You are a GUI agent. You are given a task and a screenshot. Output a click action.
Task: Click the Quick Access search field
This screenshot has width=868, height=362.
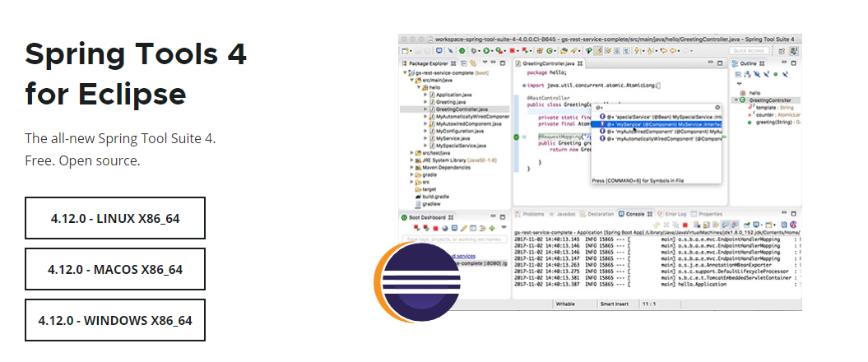(x=749, y=50)
